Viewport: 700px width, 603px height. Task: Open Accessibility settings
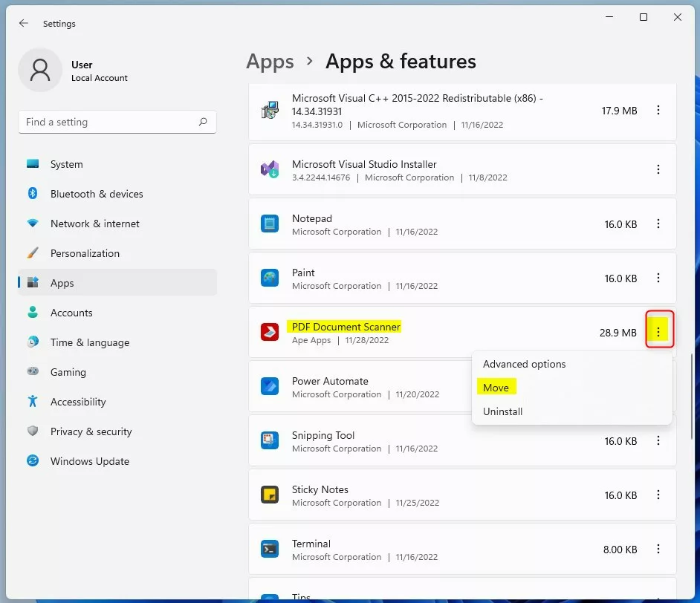tap(117, 402)
